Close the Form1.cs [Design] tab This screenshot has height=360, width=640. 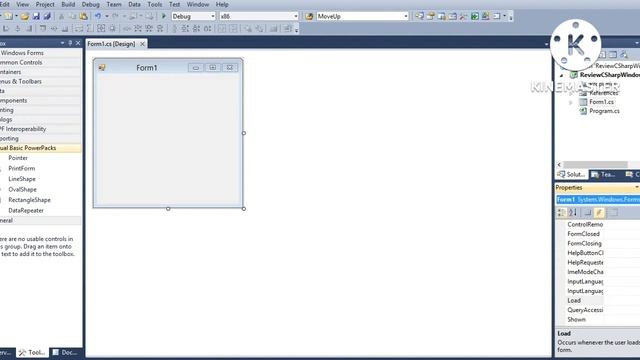tap(142, 44)
